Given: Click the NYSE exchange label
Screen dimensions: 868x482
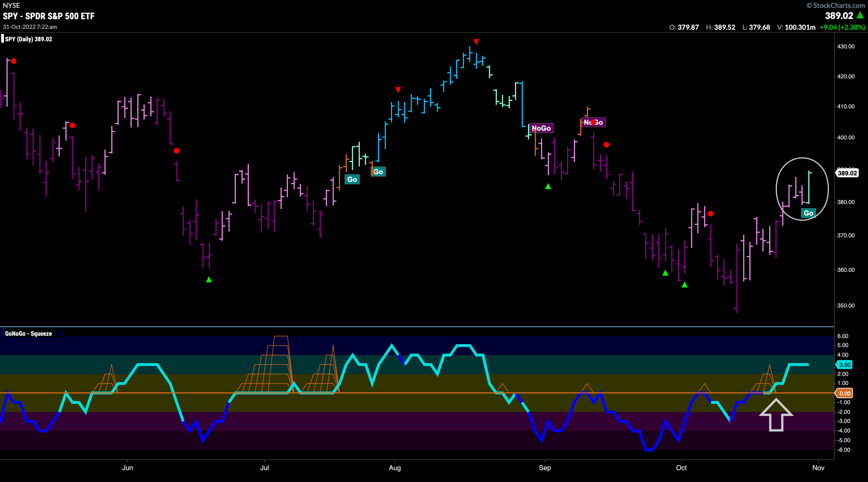Looking at the screenshot, I should pyautogui.click(x=11, y=5).
